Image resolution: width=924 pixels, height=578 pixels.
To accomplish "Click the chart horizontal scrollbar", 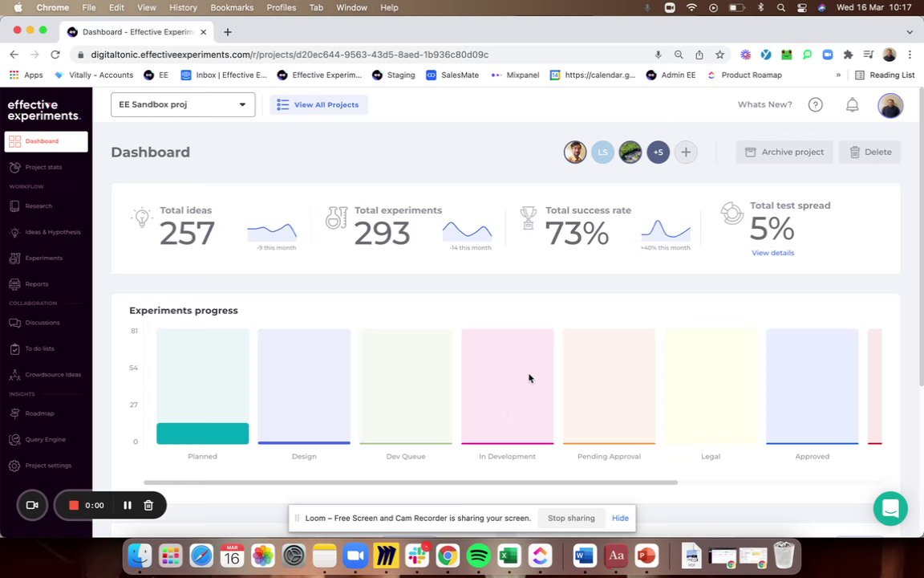I will coord(411,482).
